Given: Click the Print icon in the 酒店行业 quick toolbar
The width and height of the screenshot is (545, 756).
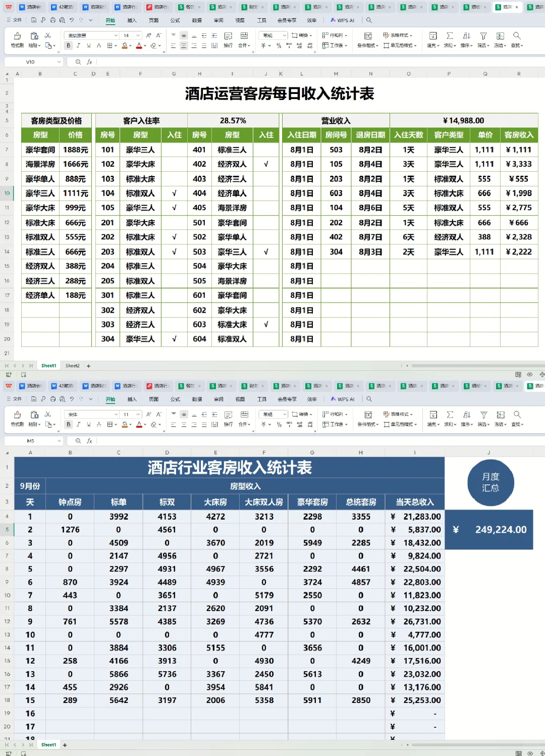Looking at the screenshot, I should click(52, 399).
